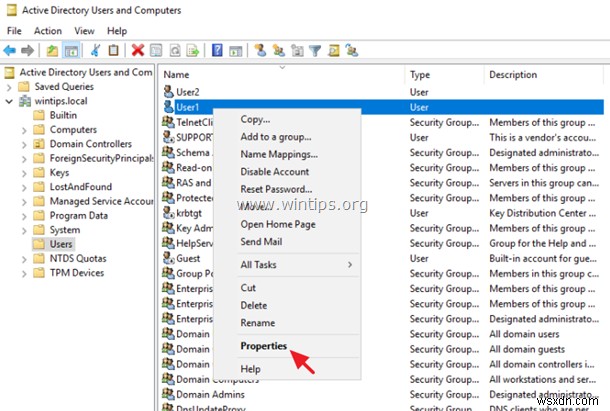Open the View menu
This screenshot has height=411, width=610.
[84, 31]
